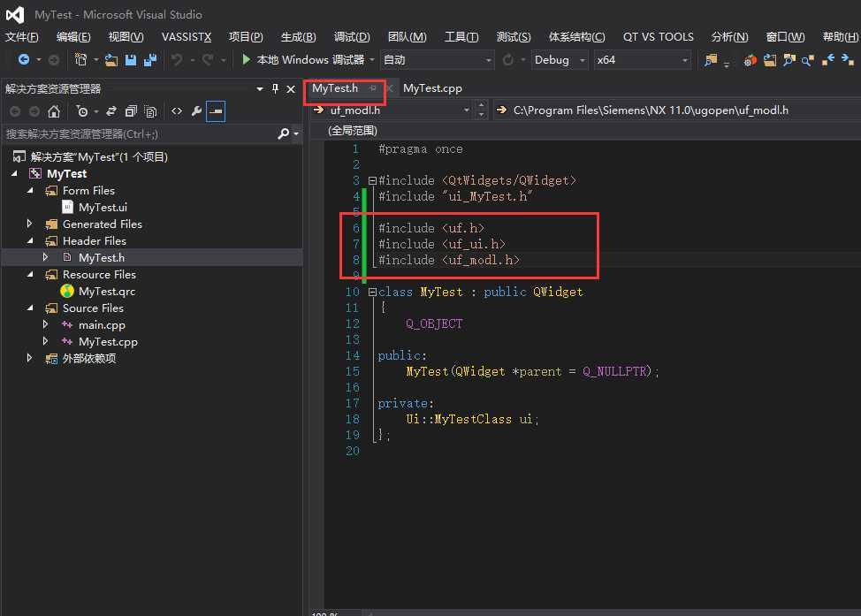Open the 生成(B) build menu

coord(298,37)
